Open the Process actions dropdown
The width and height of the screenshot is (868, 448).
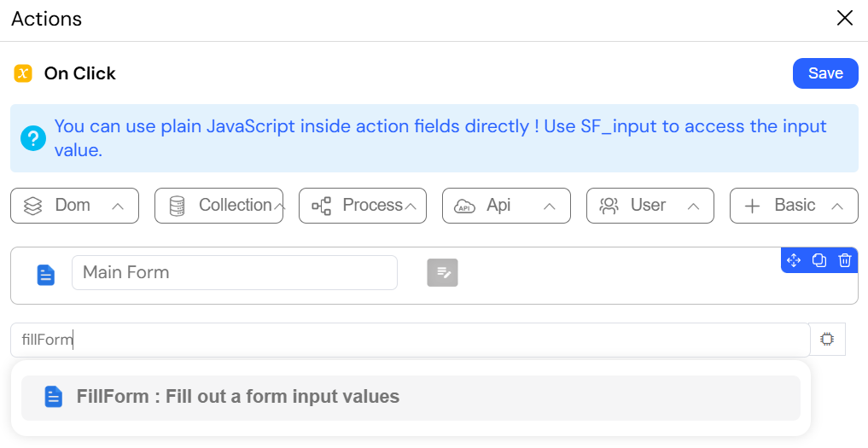coord(363,206)
